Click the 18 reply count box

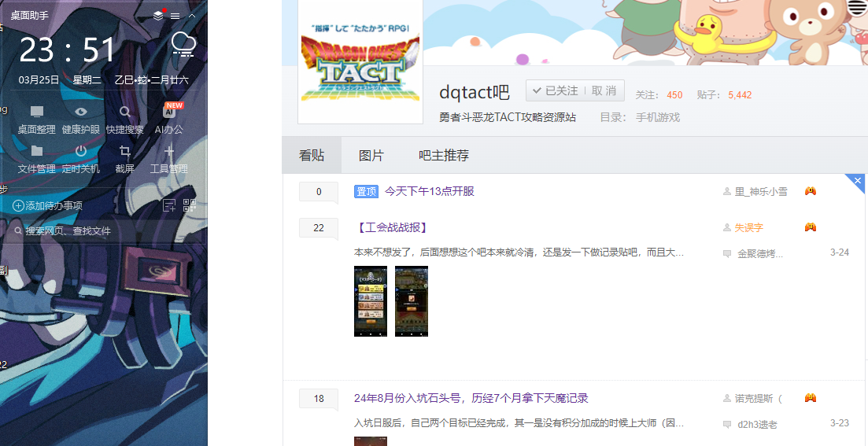click(318, 399)
